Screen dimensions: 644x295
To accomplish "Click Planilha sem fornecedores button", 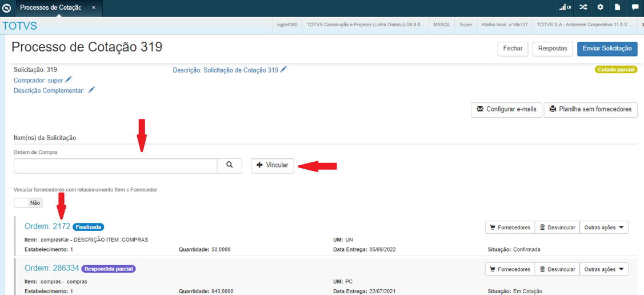I will tap(591, 110).
